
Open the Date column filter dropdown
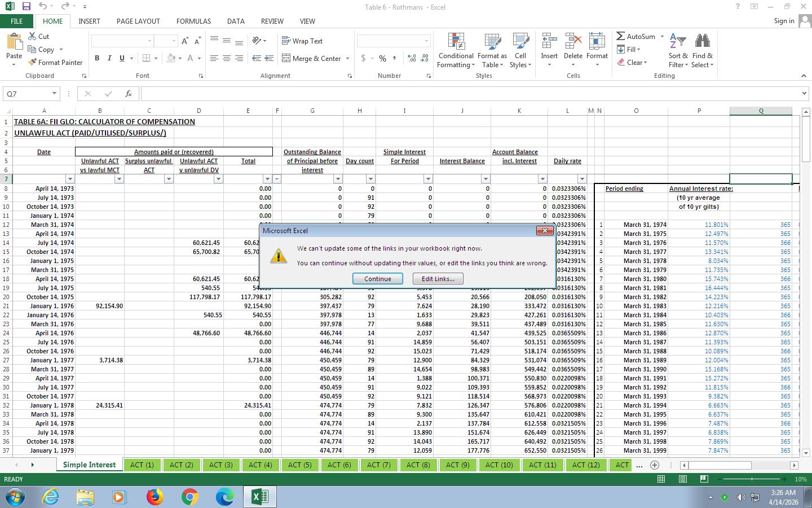tap(70, 179)
